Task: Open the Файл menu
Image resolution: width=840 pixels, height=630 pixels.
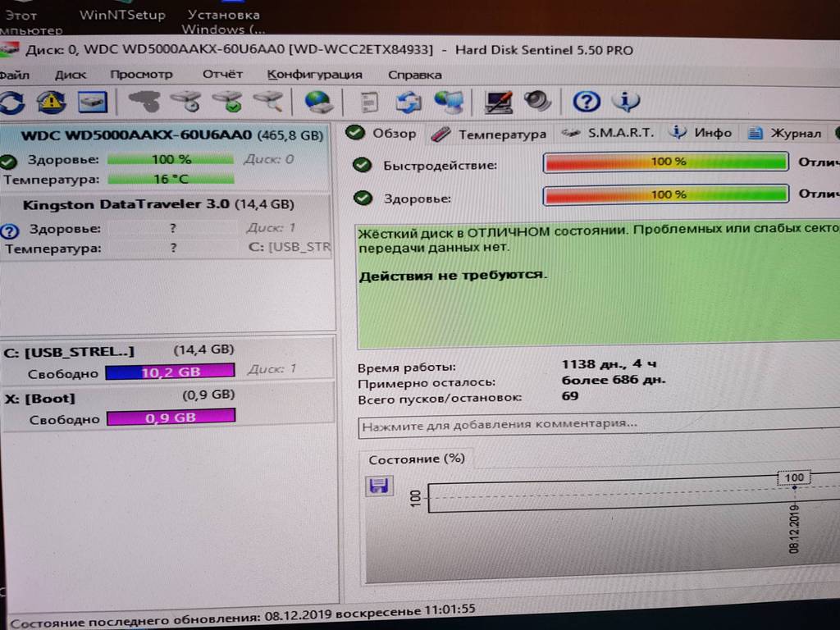Action: [x=15, y=75]
